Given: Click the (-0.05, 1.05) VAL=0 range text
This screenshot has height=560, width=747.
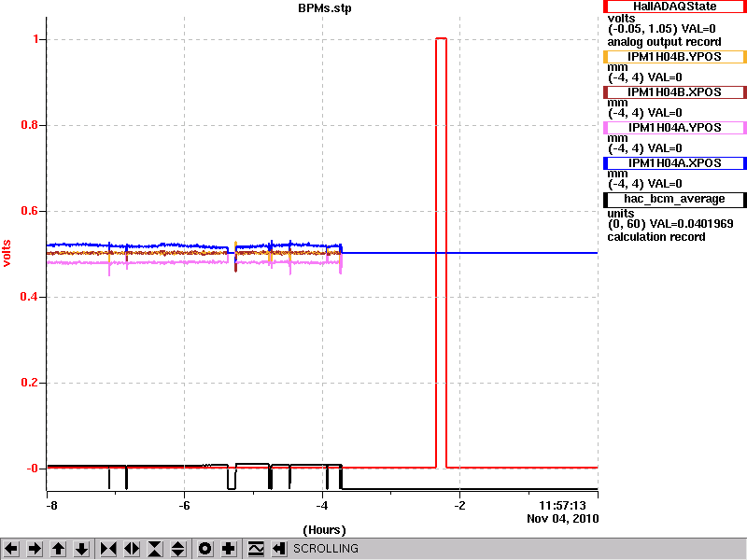Looking at the screenshot, I should (x=662, y=29).
